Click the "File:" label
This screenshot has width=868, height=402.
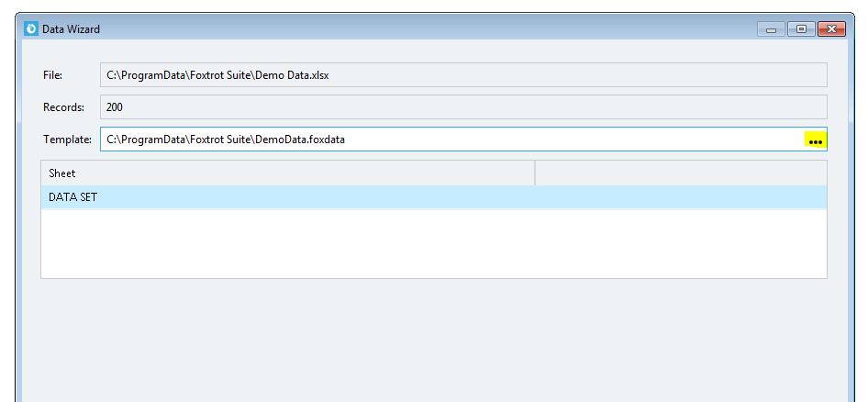click(53, 74)
